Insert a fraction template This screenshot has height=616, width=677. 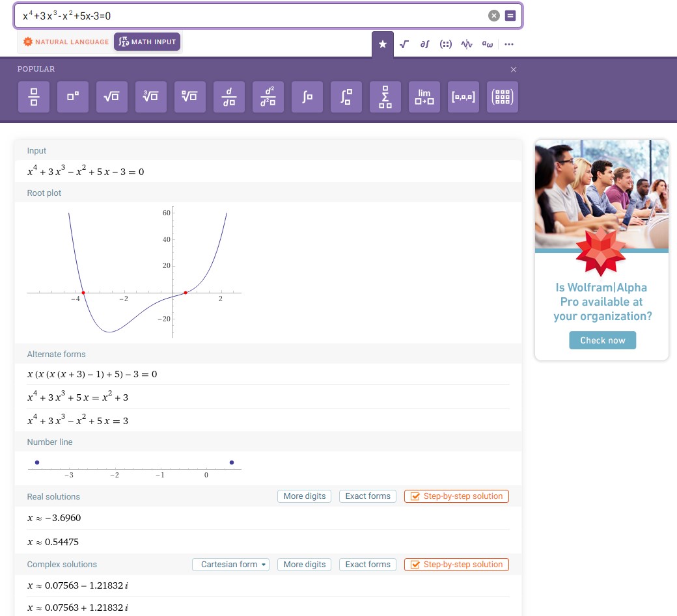click(x=34, y=97)
